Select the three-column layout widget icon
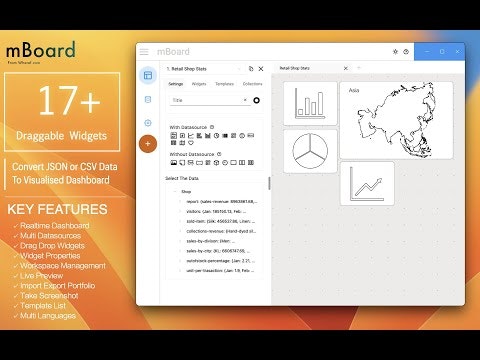Screen dimensions: 480x360 pyautogui.click(x=251, y=163)
